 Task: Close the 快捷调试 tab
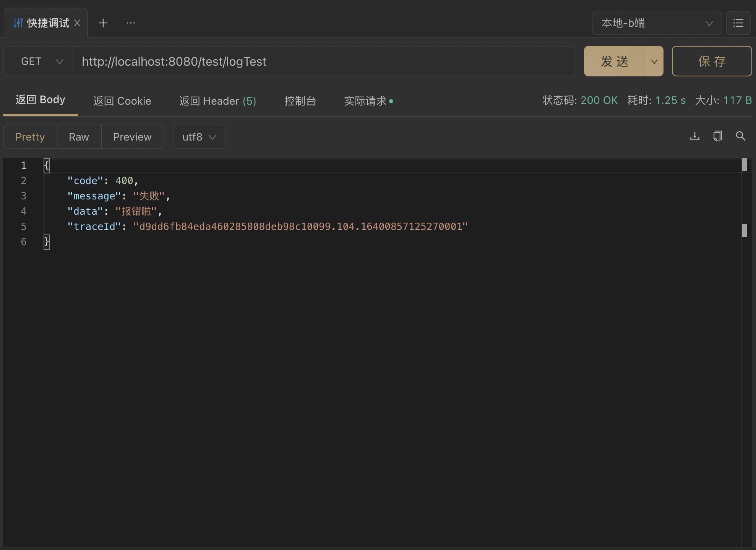[78, 23]
